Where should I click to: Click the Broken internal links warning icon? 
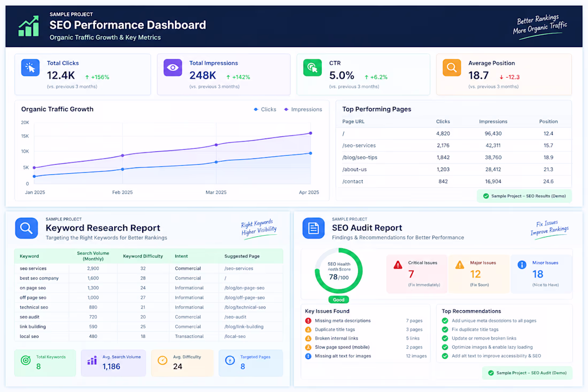click(308, 339)
